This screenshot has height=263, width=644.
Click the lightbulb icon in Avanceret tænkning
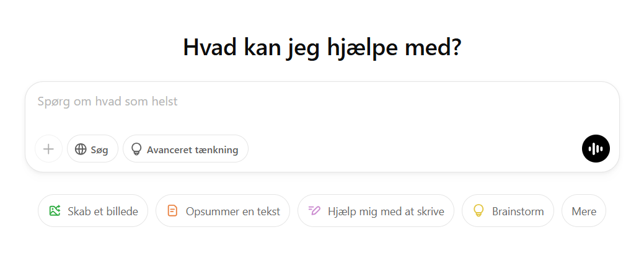[136, 149]
